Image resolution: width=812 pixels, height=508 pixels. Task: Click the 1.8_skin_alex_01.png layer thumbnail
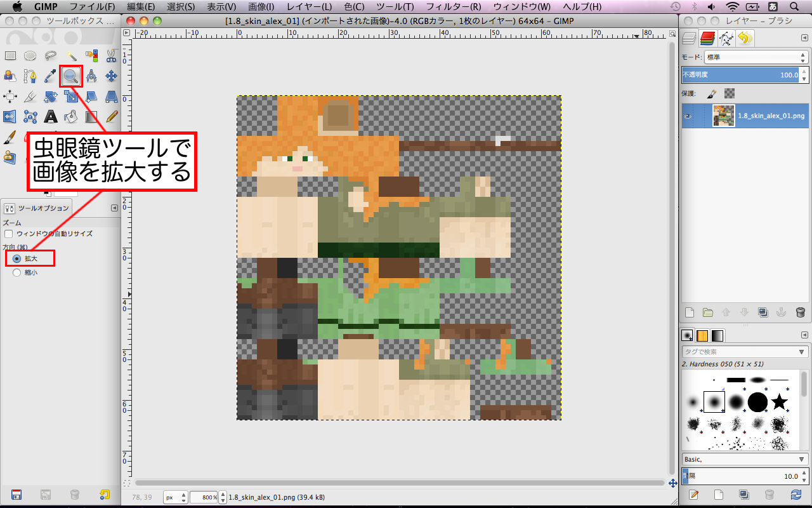[x=724, y=116]
